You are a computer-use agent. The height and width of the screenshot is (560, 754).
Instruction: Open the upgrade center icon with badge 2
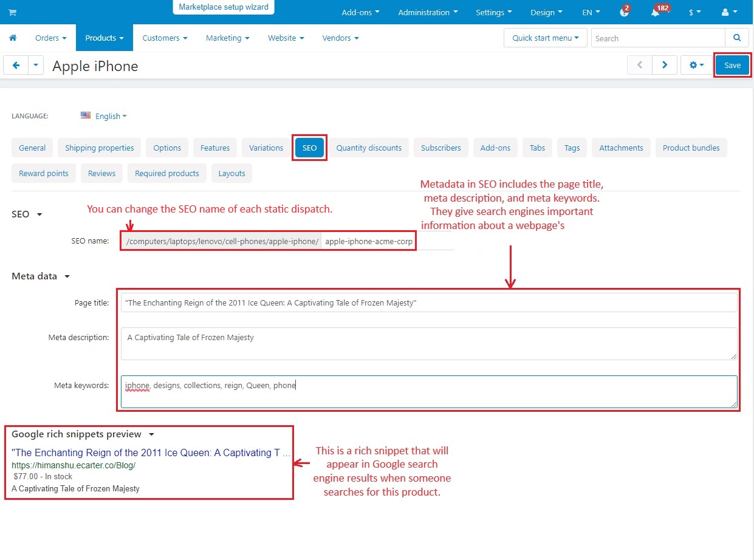pos(624,12)
